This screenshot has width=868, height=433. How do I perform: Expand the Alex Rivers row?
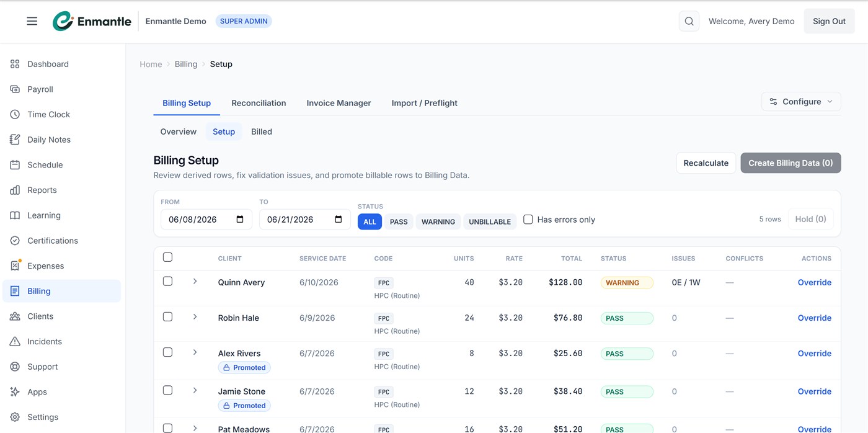tap(195, 352)
